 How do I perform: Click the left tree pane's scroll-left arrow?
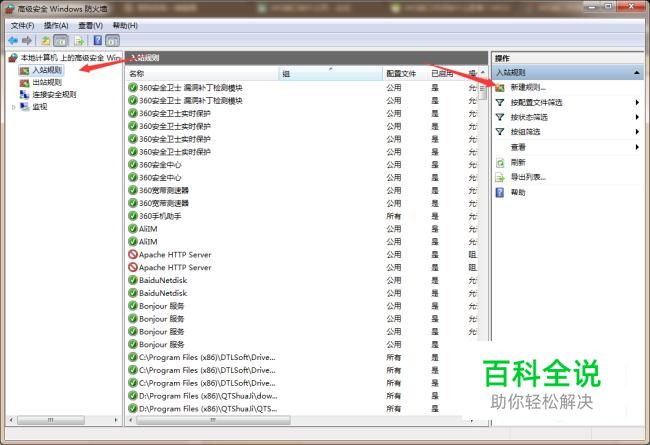click(11, 421)
